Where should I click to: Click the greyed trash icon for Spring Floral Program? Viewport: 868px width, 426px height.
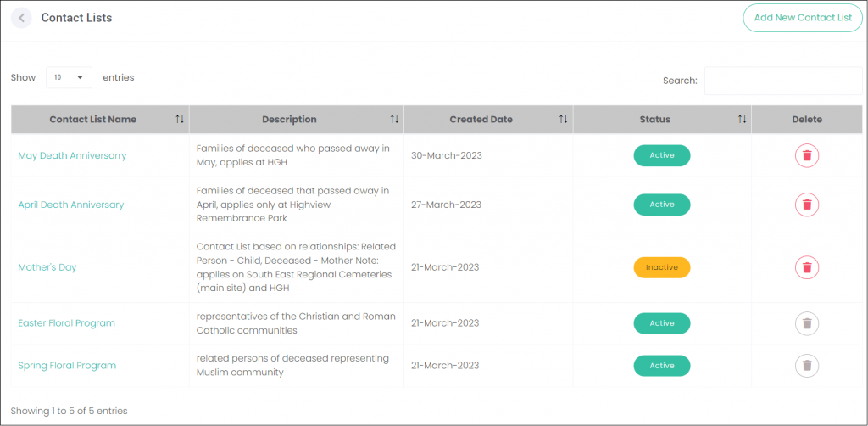[x=807, y=366]
